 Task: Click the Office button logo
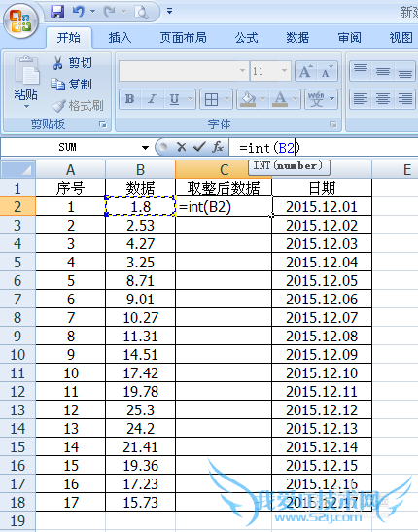tap(20, 21)
